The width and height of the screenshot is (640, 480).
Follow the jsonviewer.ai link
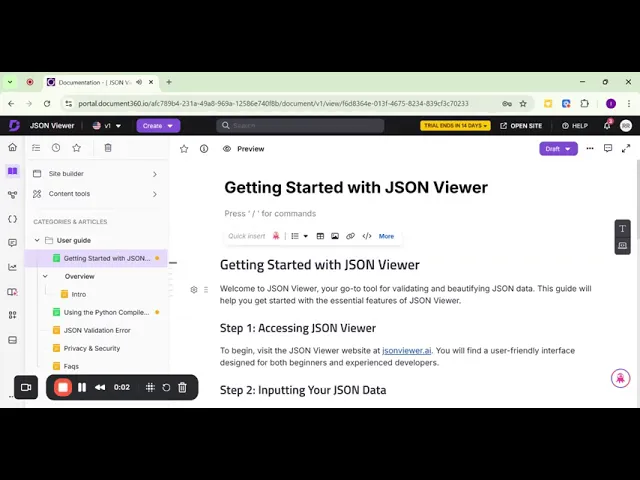[x=407, y=351]
